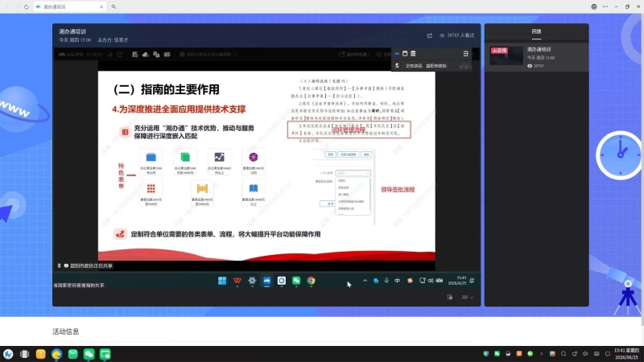Click the meeting layout grid icon
The image size is (644, 362).
[x=413, y=54]
